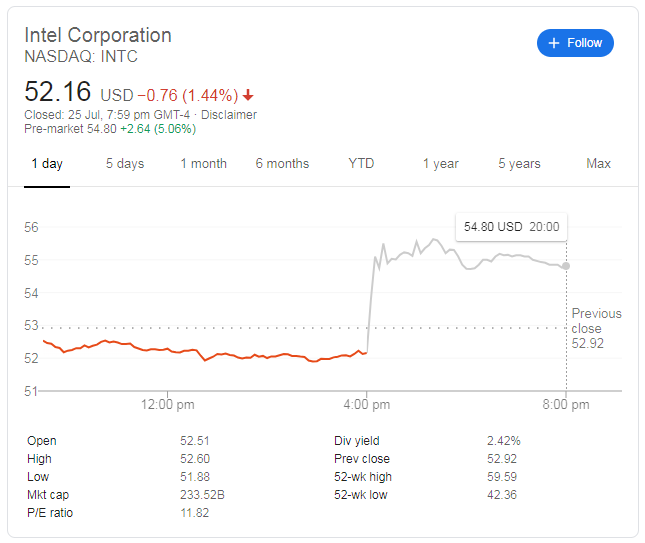The width and height of the screenshot is (645, 543).
Task: Click the plus icon on Follow
Action: [x=555, y=43]
